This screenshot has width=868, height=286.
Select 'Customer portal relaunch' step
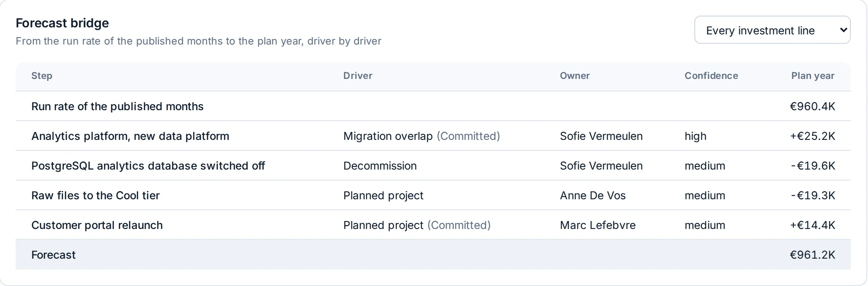pyautogui.click(x=97, y=225)
